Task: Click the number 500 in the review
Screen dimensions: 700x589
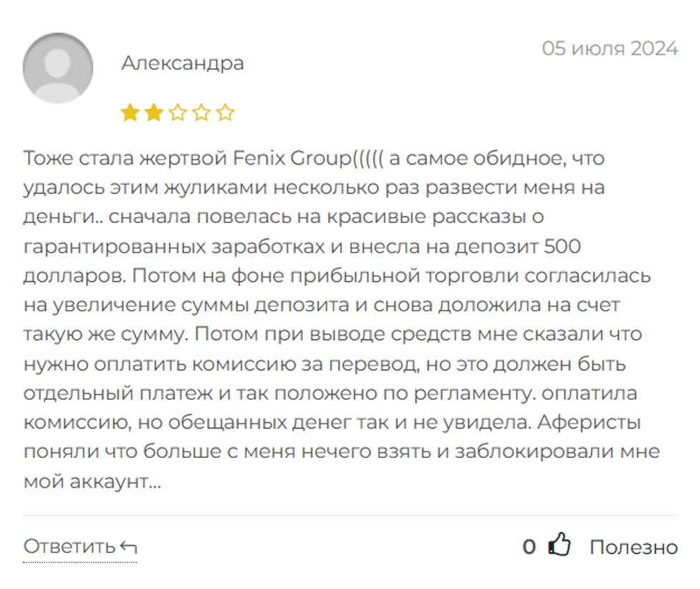Action: 563,247
